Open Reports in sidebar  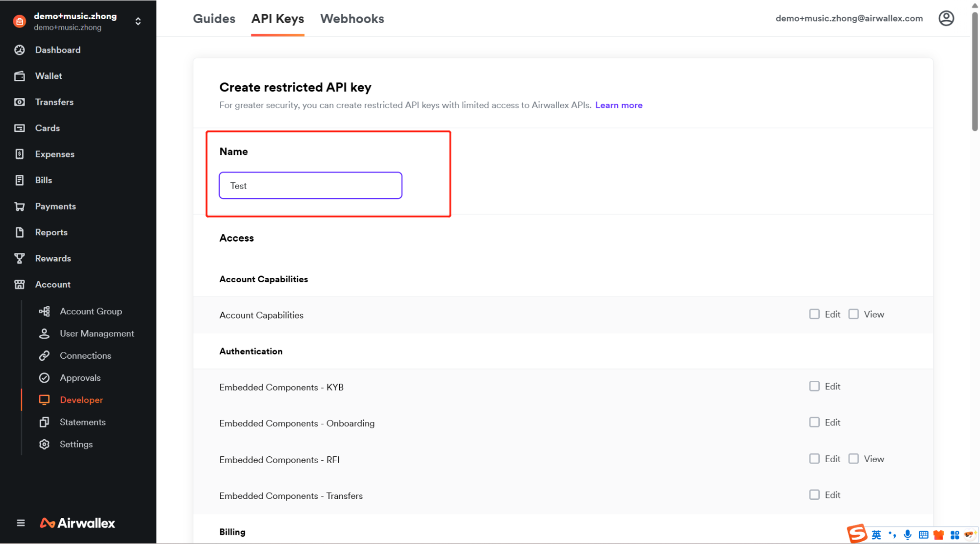[x=51, y=232]
